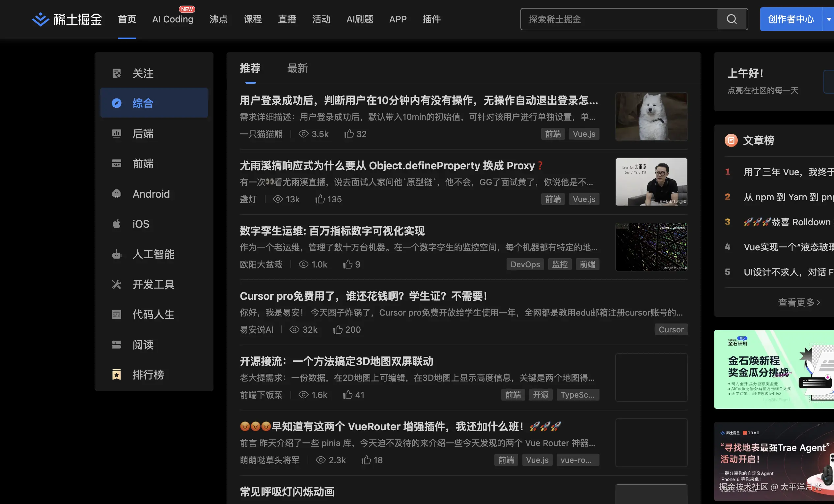
Task: Click the 开发工具 wrench icon
Action: tap(116, 284)
